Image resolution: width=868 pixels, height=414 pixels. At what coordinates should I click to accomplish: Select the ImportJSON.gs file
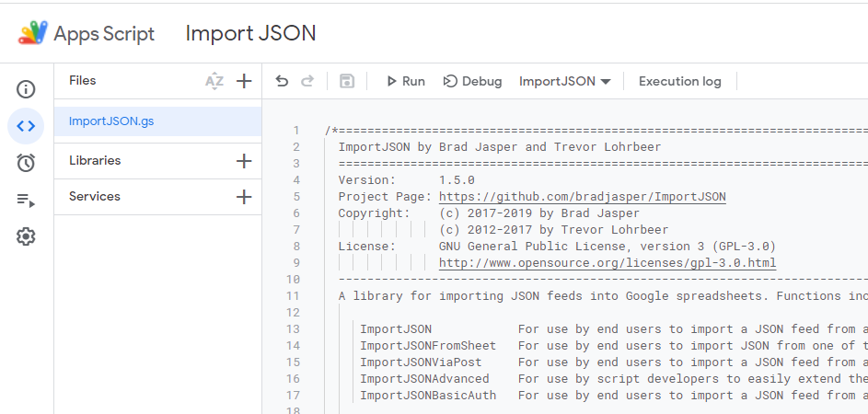tap(157, 121)
